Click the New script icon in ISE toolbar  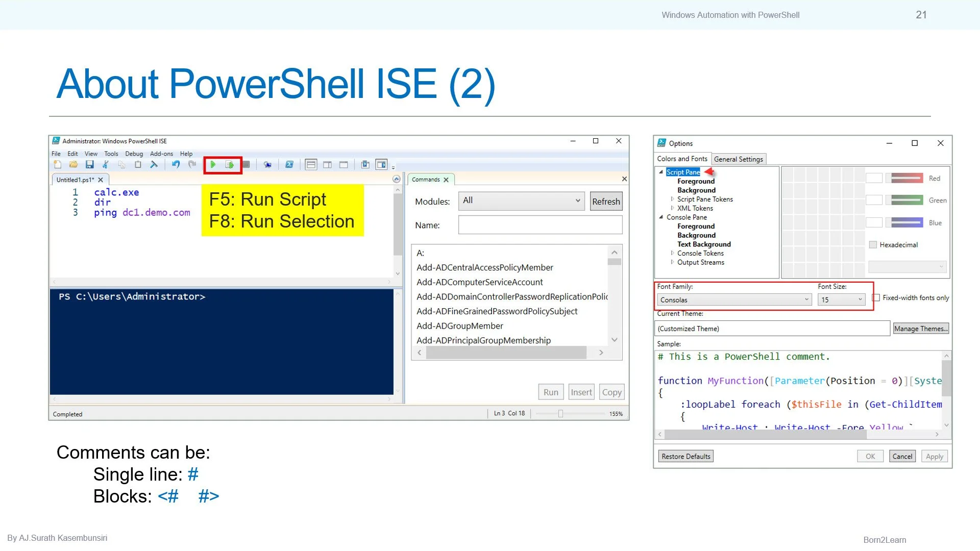coord(57,164)
